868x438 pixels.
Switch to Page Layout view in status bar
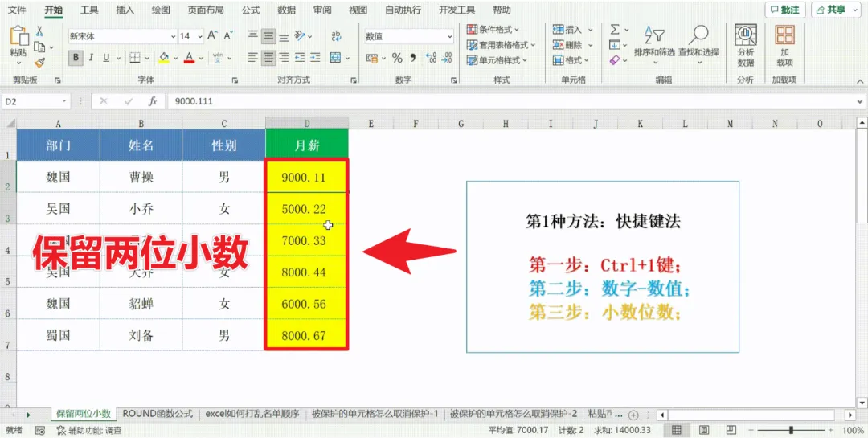click(703, 430)
